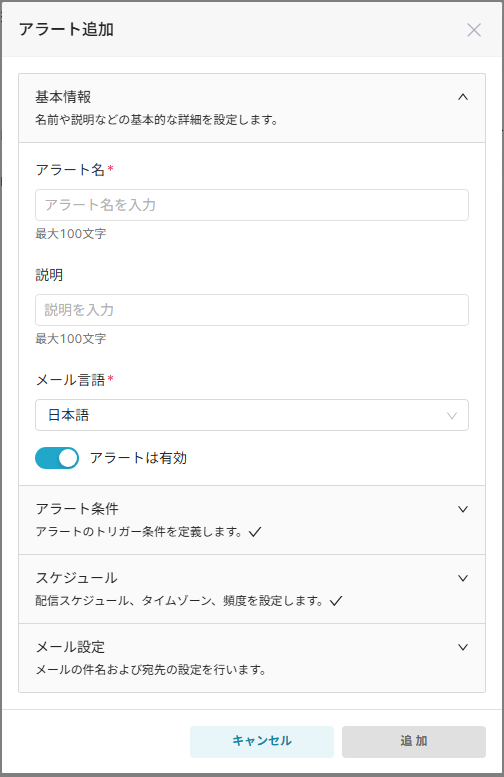
Task: Click the メール設定 heading text
Action: pos(70,647)
